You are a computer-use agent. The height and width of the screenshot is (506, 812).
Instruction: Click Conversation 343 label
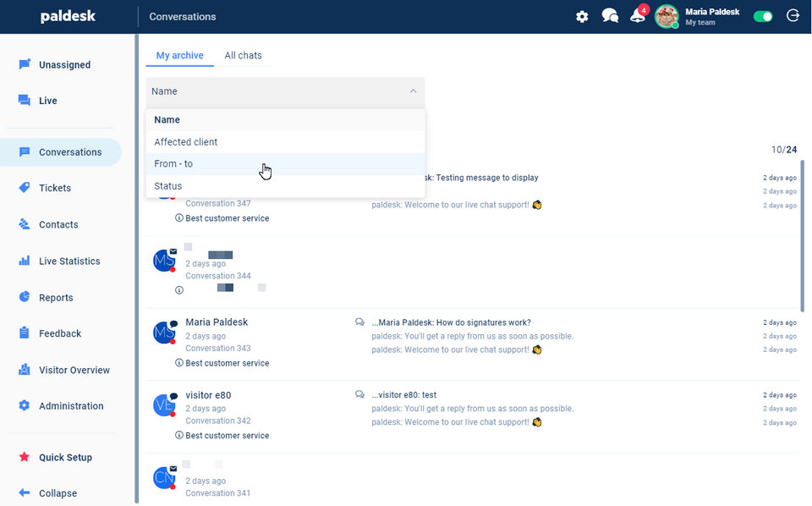coord(218,349)
